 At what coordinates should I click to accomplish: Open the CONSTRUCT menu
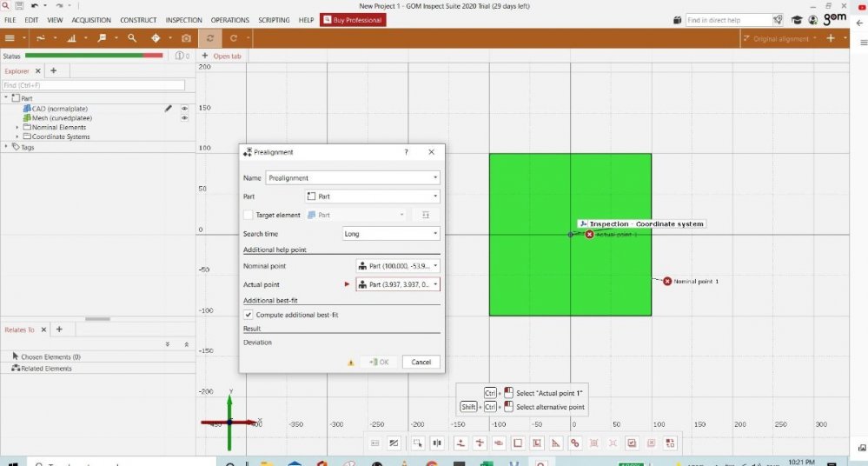[138, 20]
